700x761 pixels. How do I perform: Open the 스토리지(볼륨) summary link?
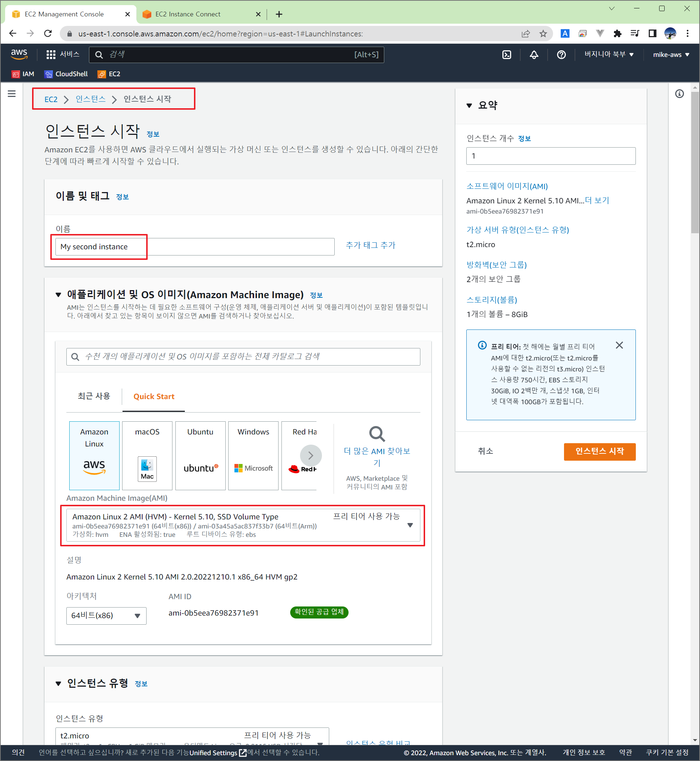pyautogui.click(x=491, y=300)
